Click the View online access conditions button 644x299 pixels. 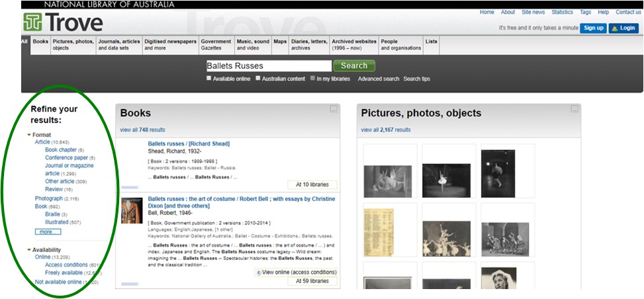click(x=296, y=272)
